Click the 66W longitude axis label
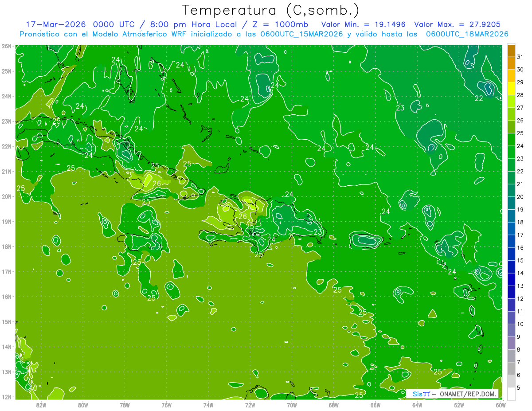The image size is (532, 411). 376,405
